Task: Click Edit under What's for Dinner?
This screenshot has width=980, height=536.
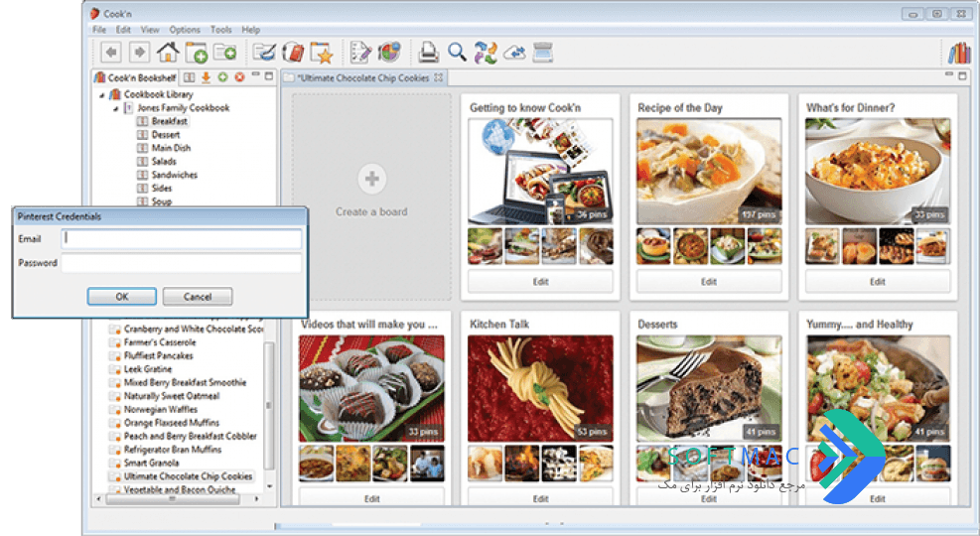Action: pyautogui.click(x=878, y=282)
